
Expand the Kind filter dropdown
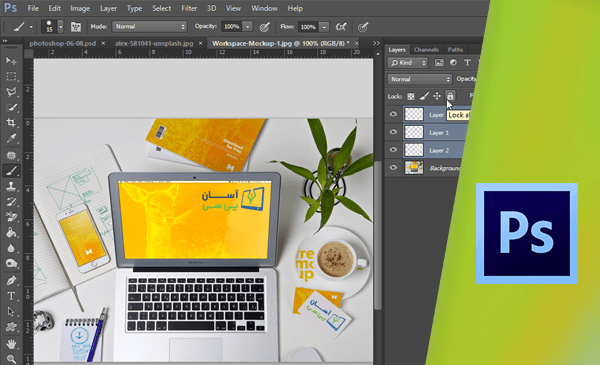(408, 63)
